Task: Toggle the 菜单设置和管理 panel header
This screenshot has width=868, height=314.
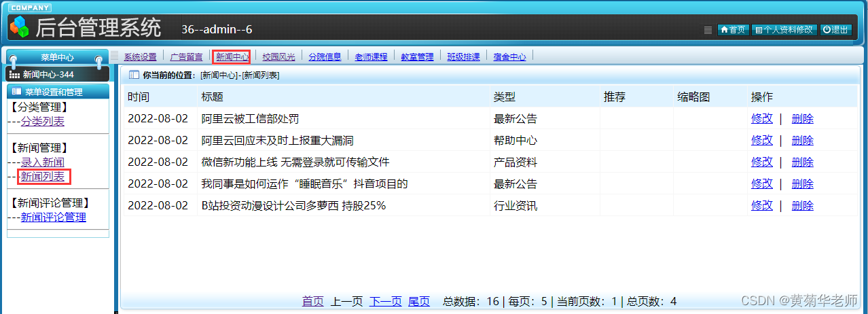Action: 58,92
